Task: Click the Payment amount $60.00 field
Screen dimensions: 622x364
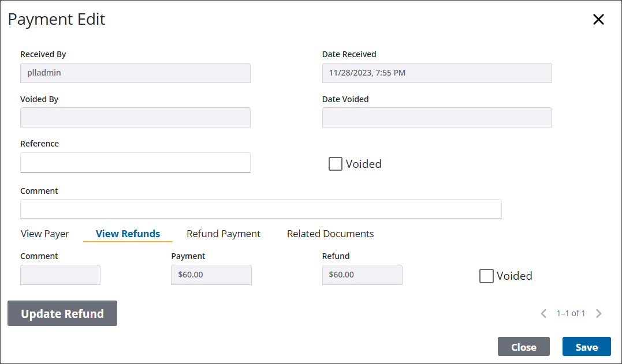Action: (x=211, y=275)
